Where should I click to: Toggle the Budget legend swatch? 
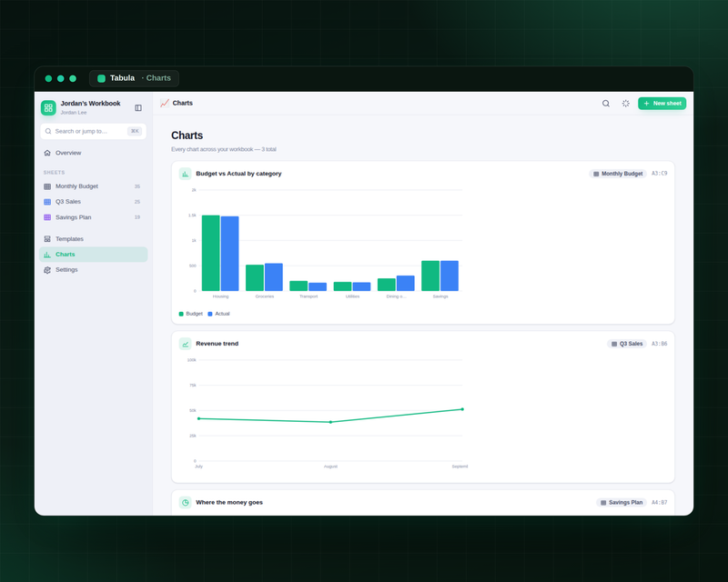pos(181,314)
